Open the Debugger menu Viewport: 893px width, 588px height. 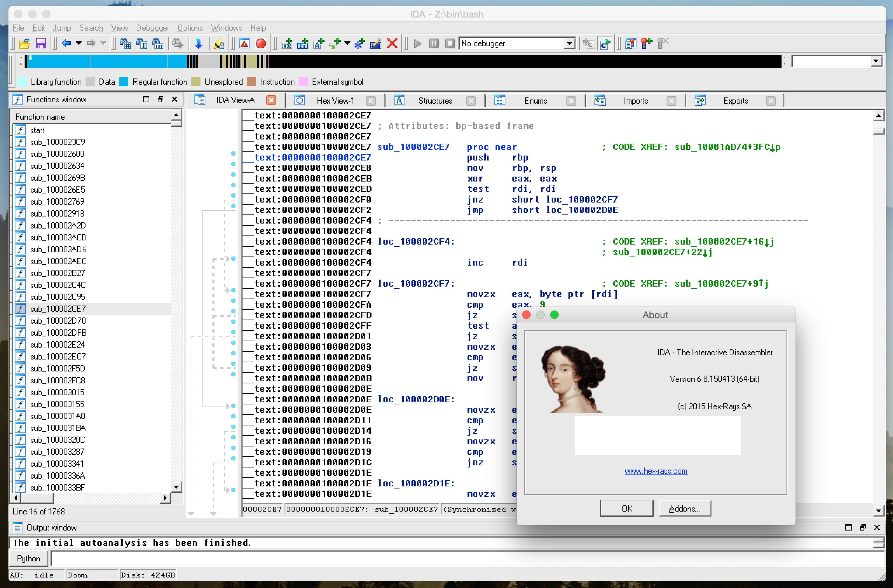pyautogui.click(x=152, y=28)
